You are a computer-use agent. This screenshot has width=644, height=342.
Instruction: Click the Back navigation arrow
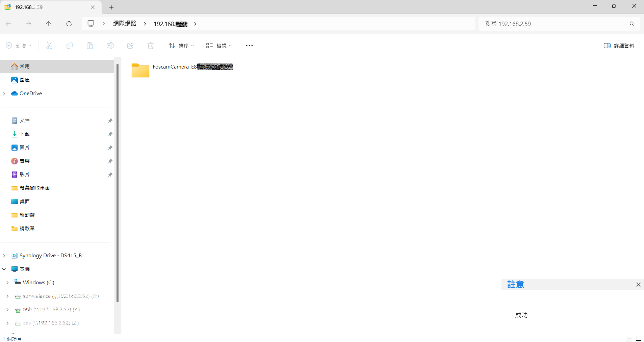point(8,24)
